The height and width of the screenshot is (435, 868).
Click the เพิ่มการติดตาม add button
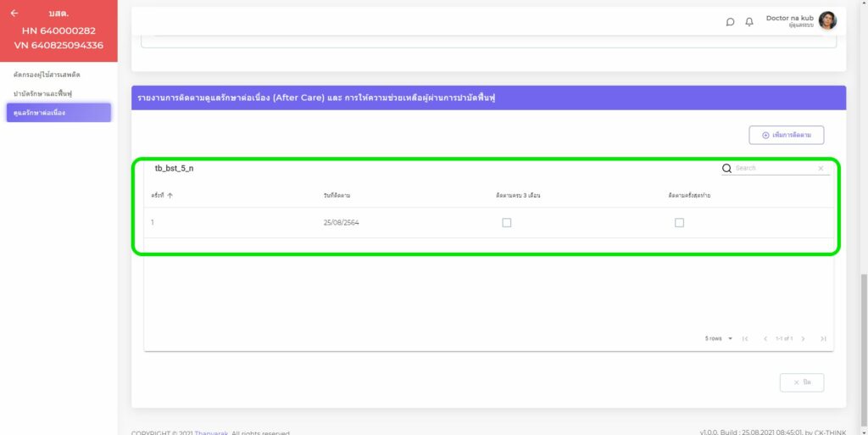pyautogui.click(x=786, y=135)
